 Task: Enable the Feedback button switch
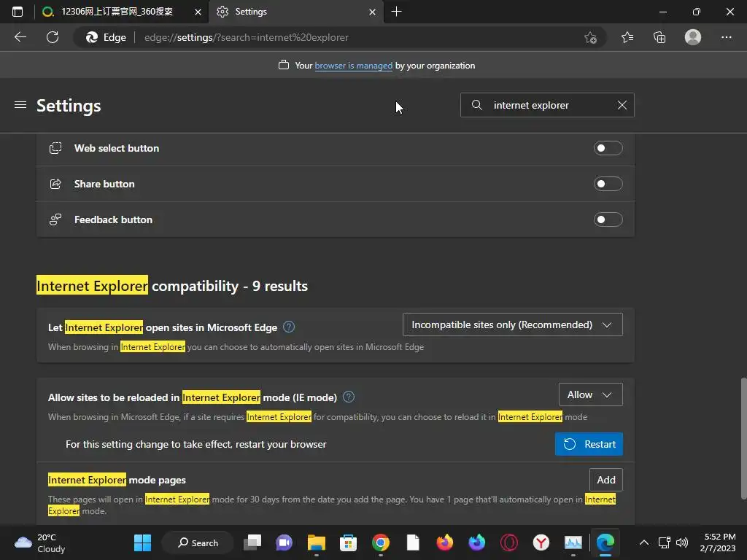(608, 219)
